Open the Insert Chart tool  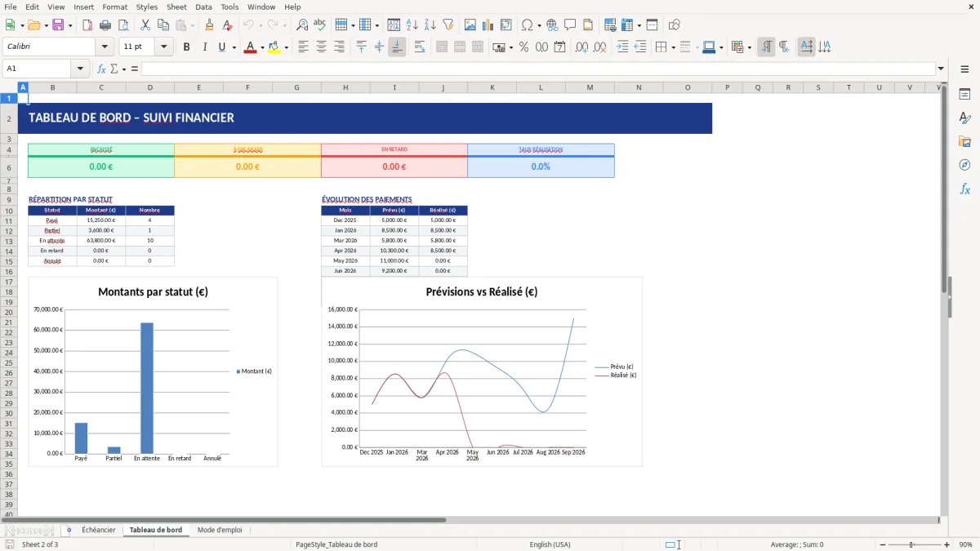tap(488, 24)
